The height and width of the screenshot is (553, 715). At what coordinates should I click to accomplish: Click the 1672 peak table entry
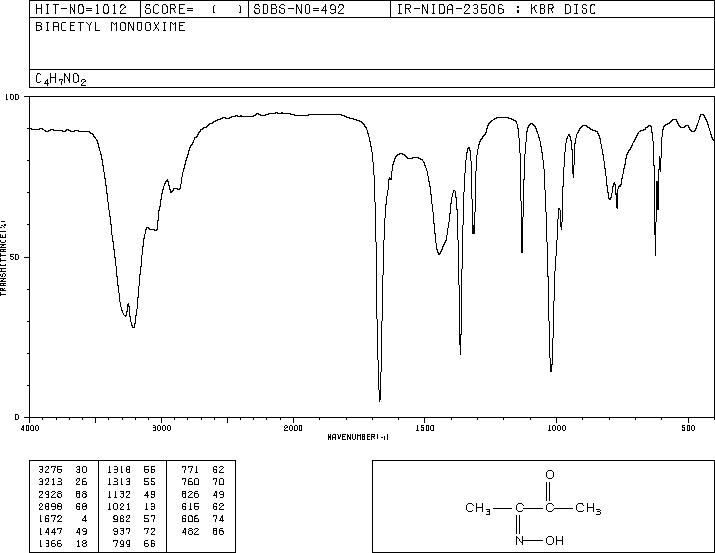coord(50,519)
